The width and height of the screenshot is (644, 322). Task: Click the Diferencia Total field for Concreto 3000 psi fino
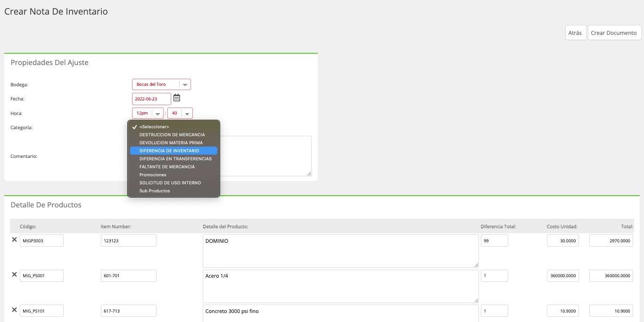pos(495,311)
